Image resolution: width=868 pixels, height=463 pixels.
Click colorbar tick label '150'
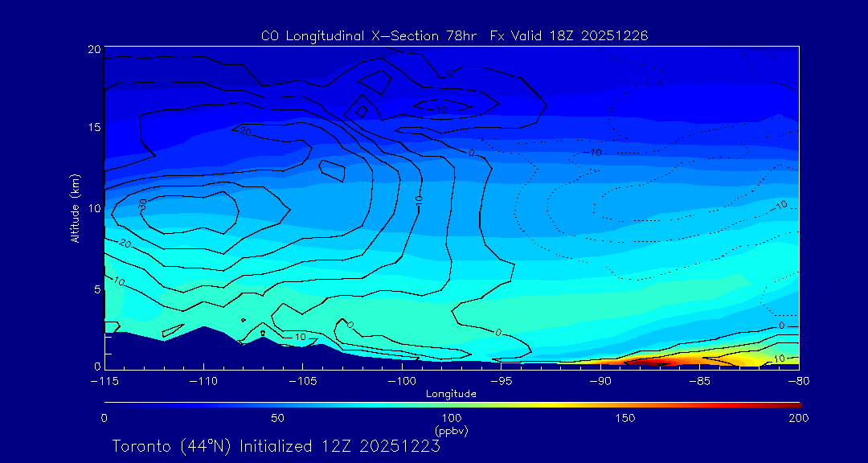pyautogui.click(x=625, y=418)
